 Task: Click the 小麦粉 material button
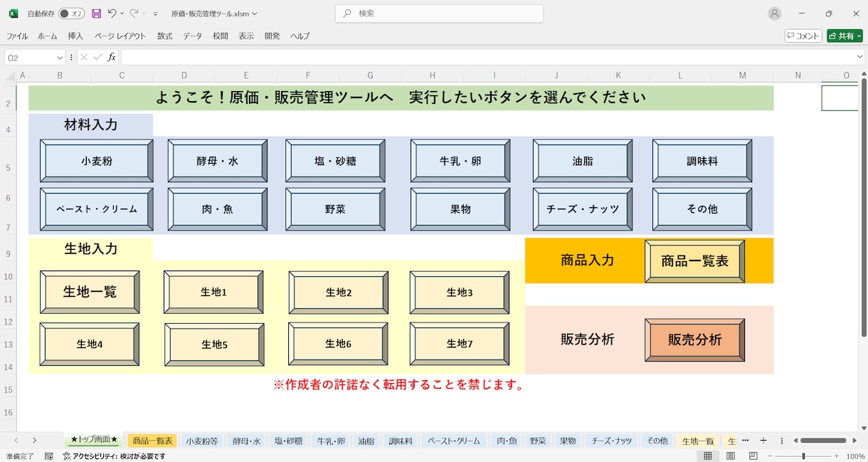pyautogui.click(x=97, y=161)
